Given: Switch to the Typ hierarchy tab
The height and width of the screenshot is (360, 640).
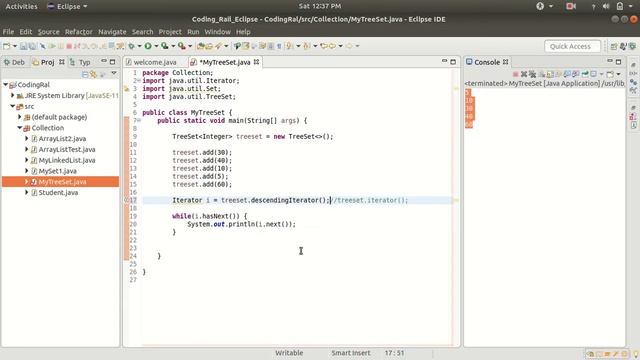Looking at the screenshot, I should point(80,62).
